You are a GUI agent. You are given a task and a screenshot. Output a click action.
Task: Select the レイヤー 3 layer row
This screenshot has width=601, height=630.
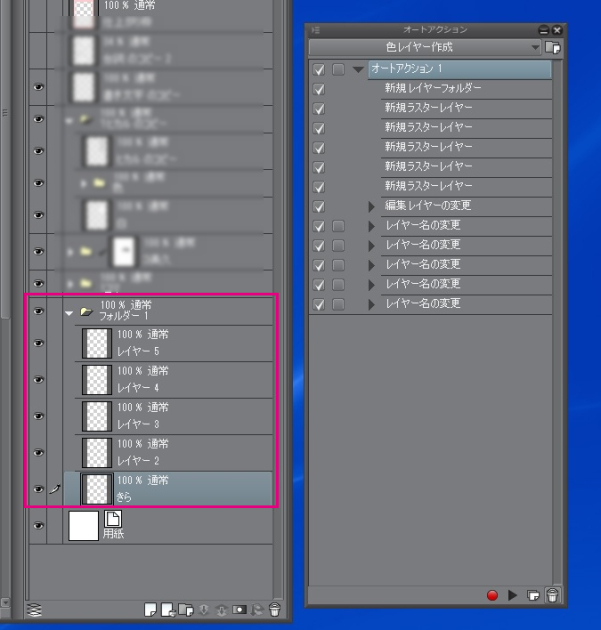(x=174, y=417)
